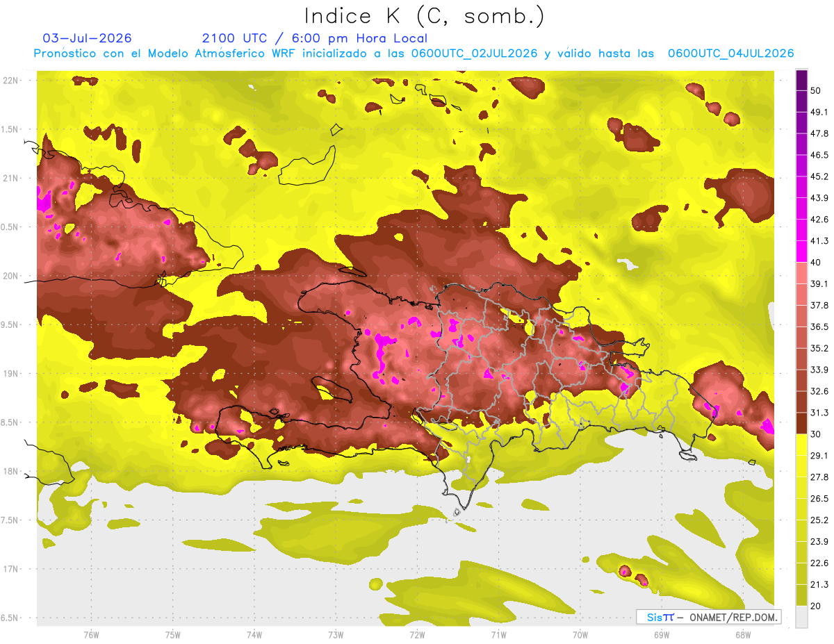The image size is (834, 644).
Task: Pick the dark brown swatch between 30 and 31.3
Action: (x=801, y=424)
